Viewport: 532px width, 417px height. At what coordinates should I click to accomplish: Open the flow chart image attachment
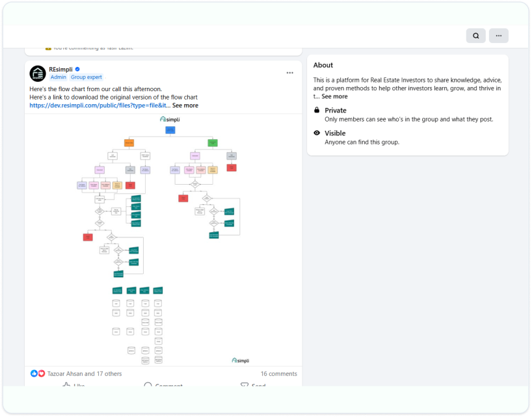[x=163, y=241]
